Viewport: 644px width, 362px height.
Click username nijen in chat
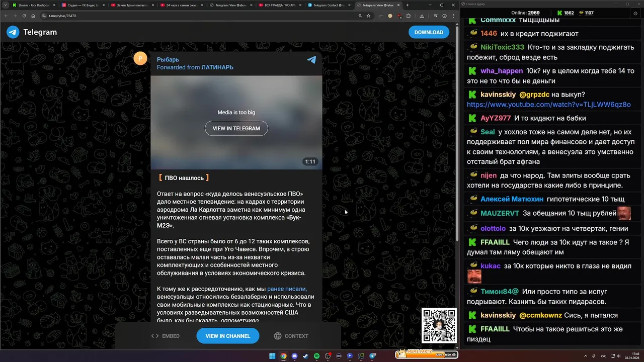(x=489, y=175)
